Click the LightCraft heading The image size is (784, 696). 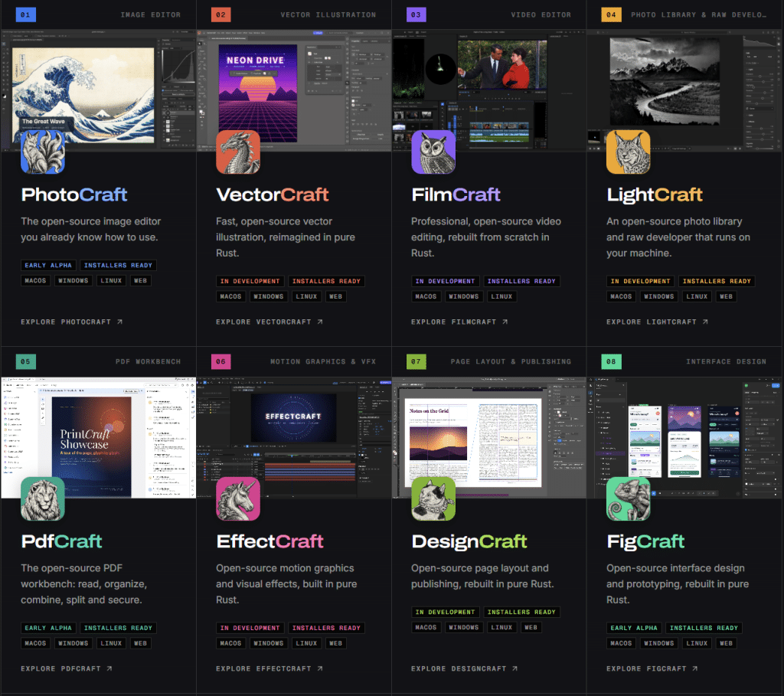[x=655, y=194]
